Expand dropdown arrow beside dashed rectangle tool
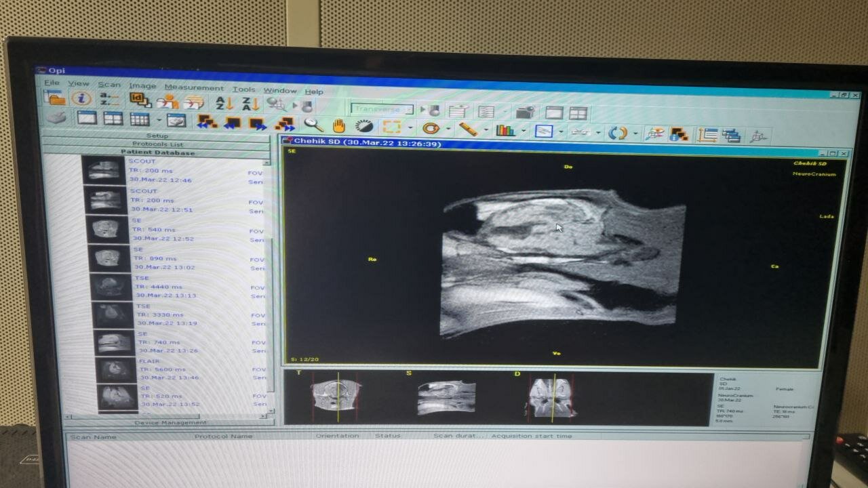The height and width of the screenshot is (488, 868). [410, 128]
